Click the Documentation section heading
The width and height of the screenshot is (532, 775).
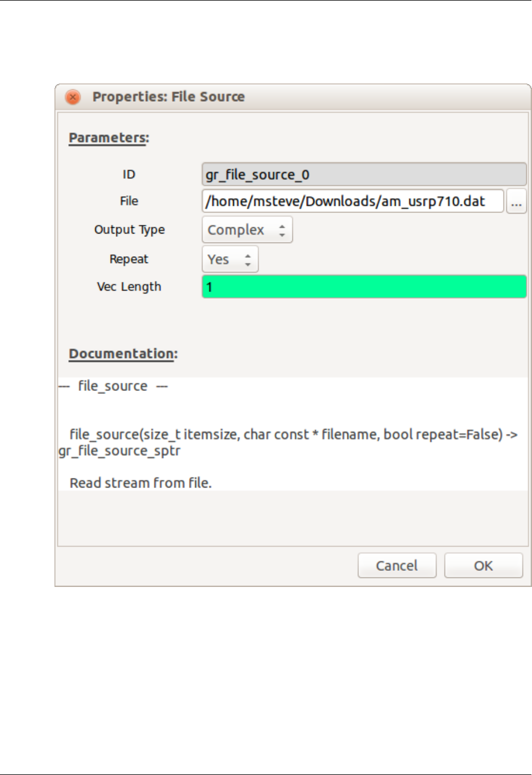[123, 354]
